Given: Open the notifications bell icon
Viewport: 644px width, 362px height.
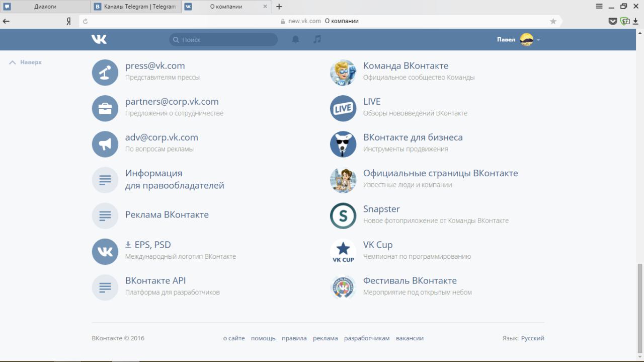Looking at the screenshot, I should pos(296,39).
